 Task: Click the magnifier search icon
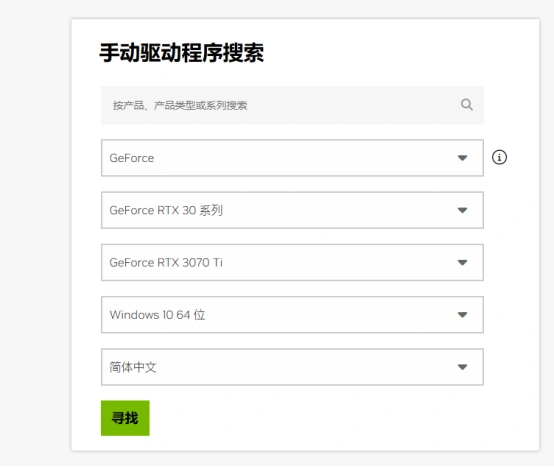467,105
